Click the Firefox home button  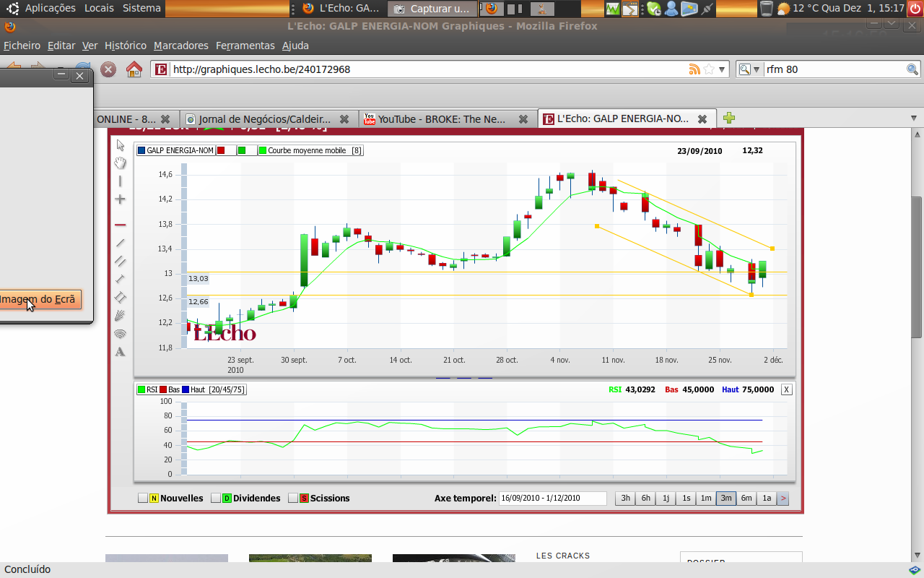click(x=134, y=69)
